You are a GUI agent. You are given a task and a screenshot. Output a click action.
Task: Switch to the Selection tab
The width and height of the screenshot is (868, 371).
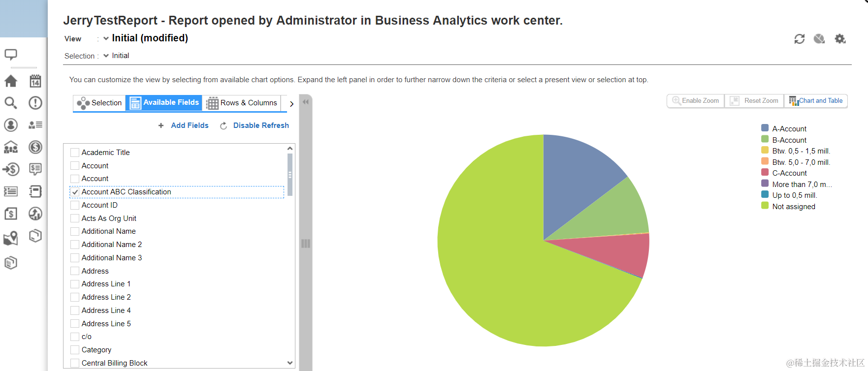click(99, 103)
